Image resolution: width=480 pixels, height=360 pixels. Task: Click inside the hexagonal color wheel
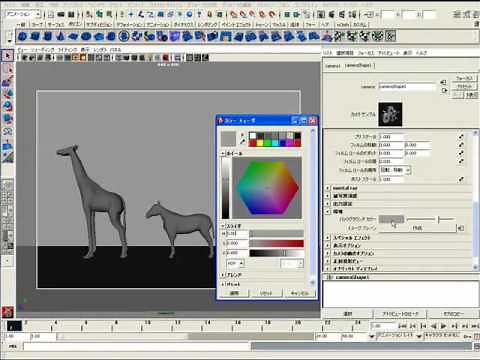(267, 188)
